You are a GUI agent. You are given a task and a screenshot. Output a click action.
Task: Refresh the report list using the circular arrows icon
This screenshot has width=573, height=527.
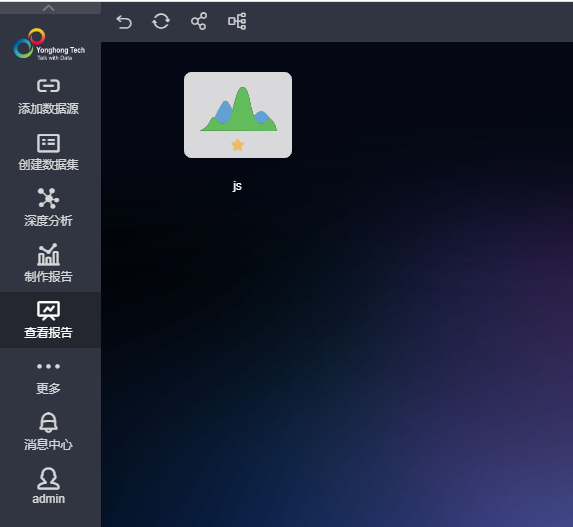coord(161,21)
